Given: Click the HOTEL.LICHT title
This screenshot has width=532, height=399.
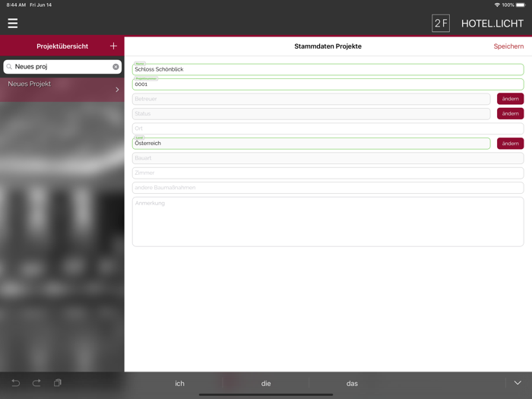Looking at the screenshot, I should coord(492,24).
